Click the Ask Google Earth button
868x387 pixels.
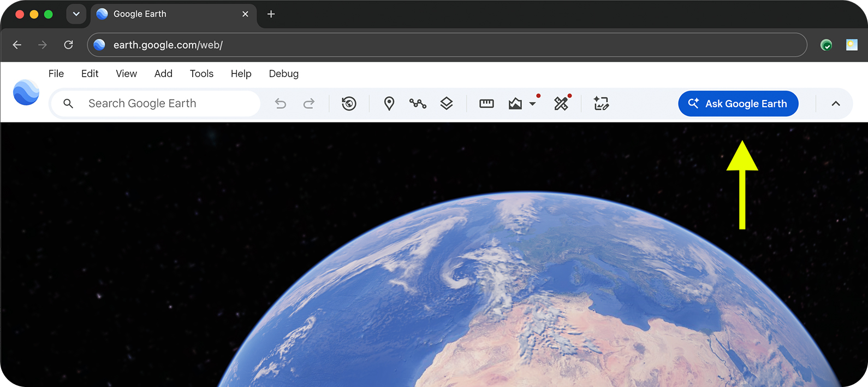tap(738, 103)
